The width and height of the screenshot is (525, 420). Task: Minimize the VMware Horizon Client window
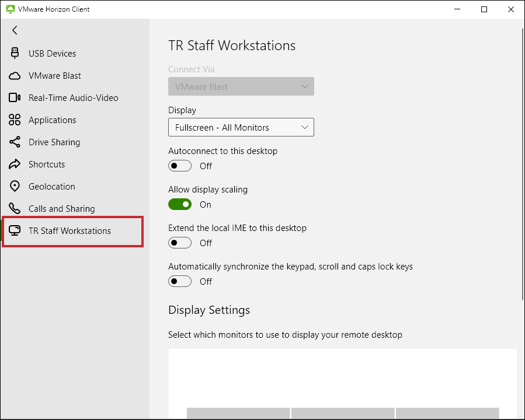(457, 9)
